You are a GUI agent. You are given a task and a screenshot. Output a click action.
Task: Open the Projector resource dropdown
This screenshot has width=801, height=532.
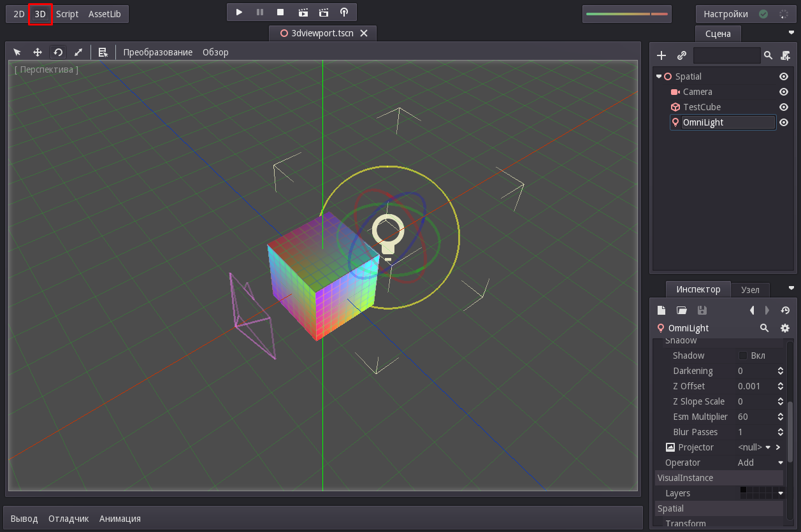click(x=769, y=447)
